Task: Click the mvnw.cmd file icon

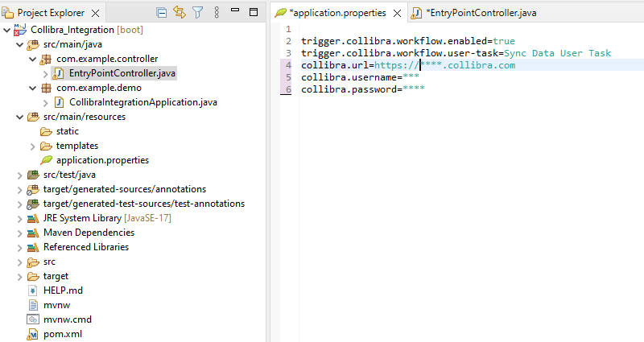Action: click(x=33, y=319)
